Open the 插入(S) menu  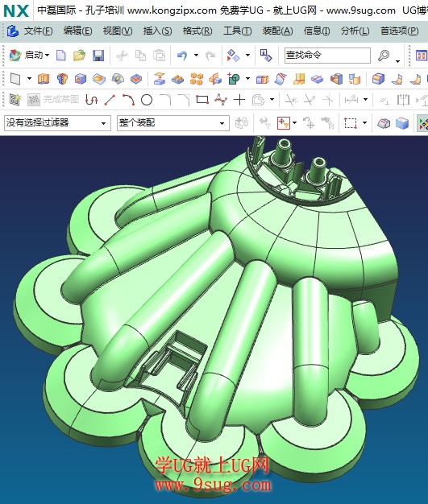(157, 31)
